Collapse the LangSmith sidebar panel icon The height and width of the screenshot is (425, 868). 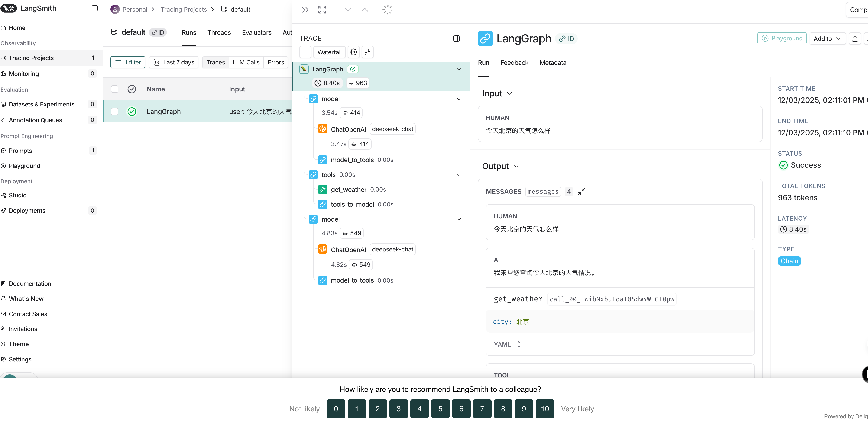click(94, 8)
